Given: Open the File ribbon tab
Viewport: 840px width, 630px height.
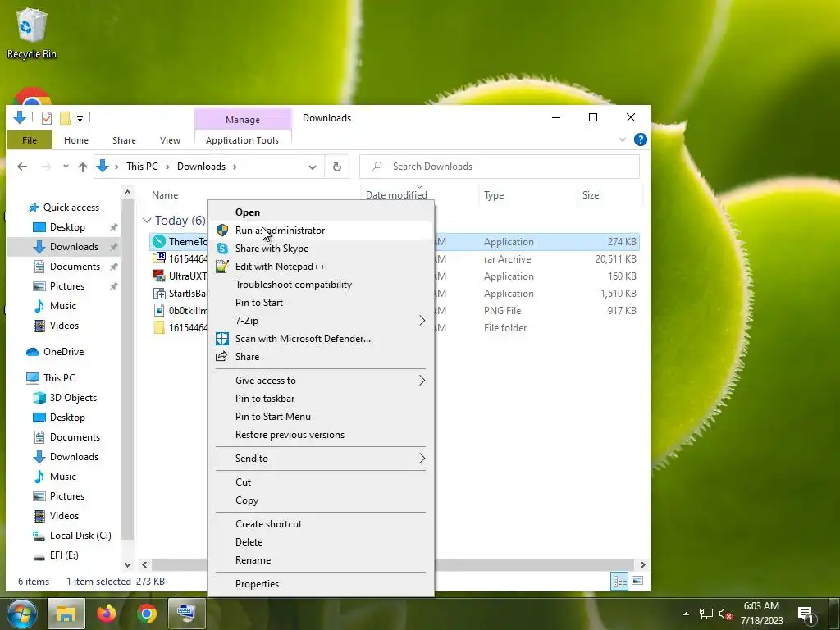Looking at the screenshot, I should 30,140.
